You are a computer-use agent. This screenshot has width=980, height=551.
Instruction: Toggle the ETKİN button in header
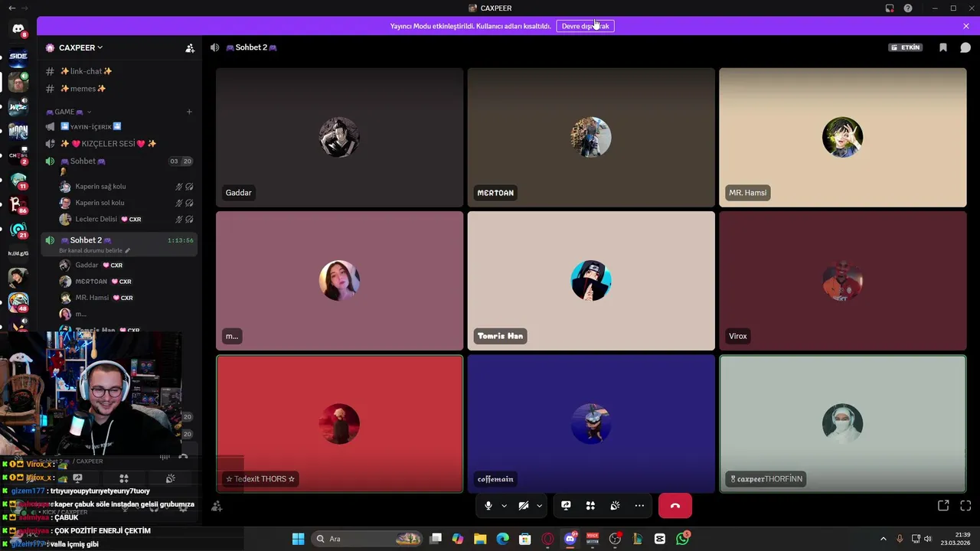[906, 47]
